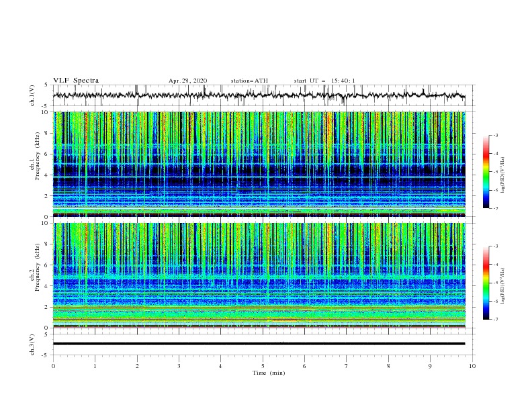Click the ch.3(V) flat signal trace
Viewport: 532px width, 411px height.
[259, 344]
